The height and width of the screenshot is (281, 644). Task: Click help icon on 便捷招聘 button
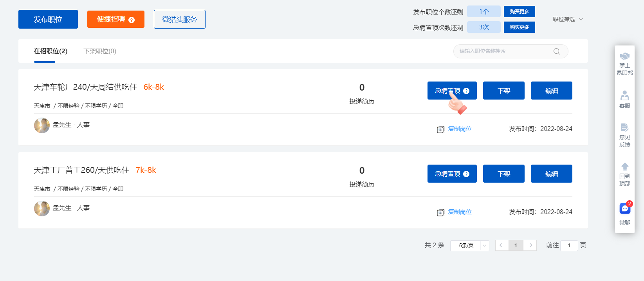132,20
